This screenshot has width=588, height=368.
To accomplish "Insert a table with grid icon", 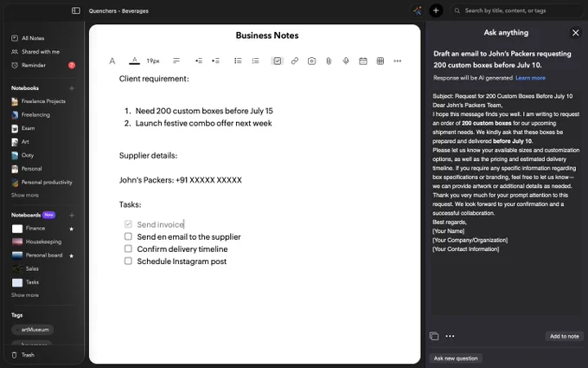I will tap(380, 61).
